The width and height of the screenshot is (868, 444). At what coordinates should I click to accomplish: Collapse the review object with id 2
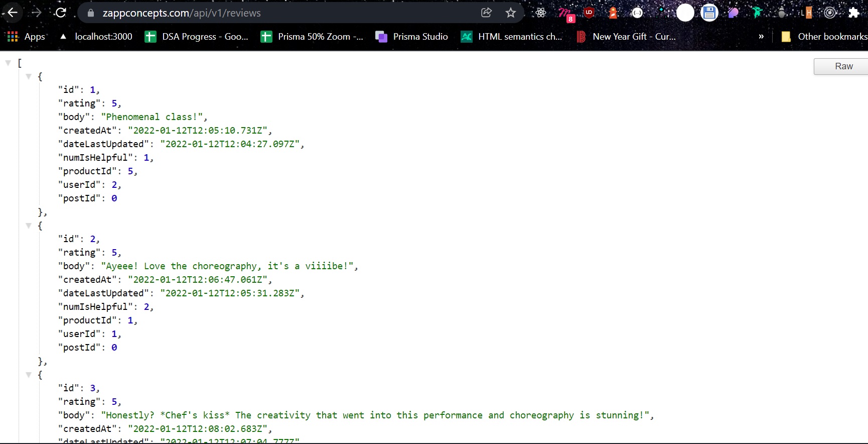[x=29, y=226]
